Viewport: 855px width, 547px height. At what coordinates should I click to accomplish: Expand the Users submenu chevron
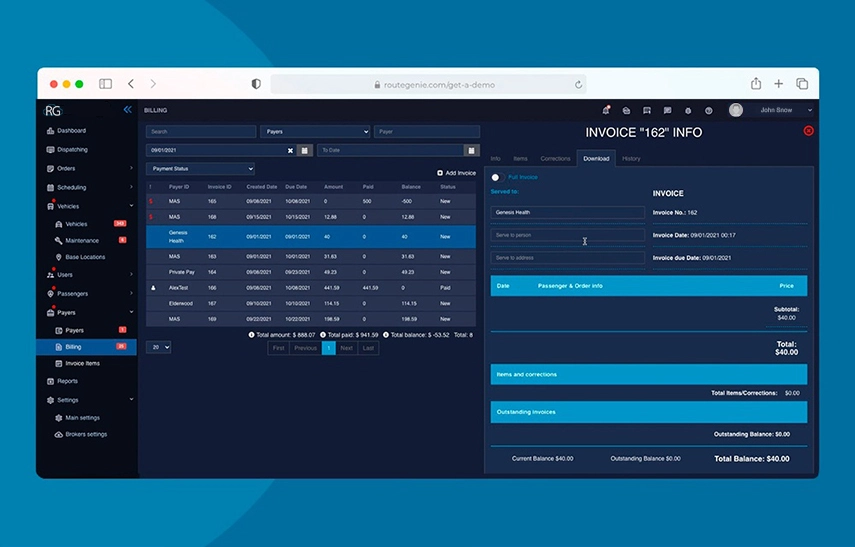(x=131, y=274)
